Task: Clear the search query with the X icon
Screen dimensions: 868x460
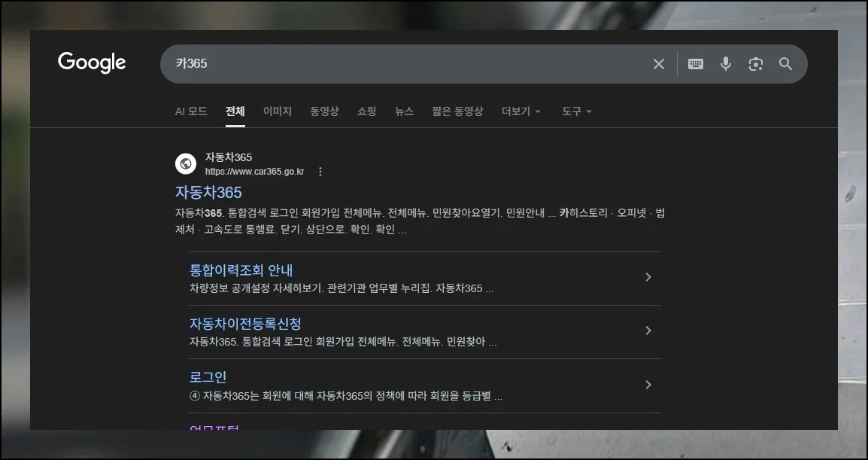Action: [x=658, y=64]
